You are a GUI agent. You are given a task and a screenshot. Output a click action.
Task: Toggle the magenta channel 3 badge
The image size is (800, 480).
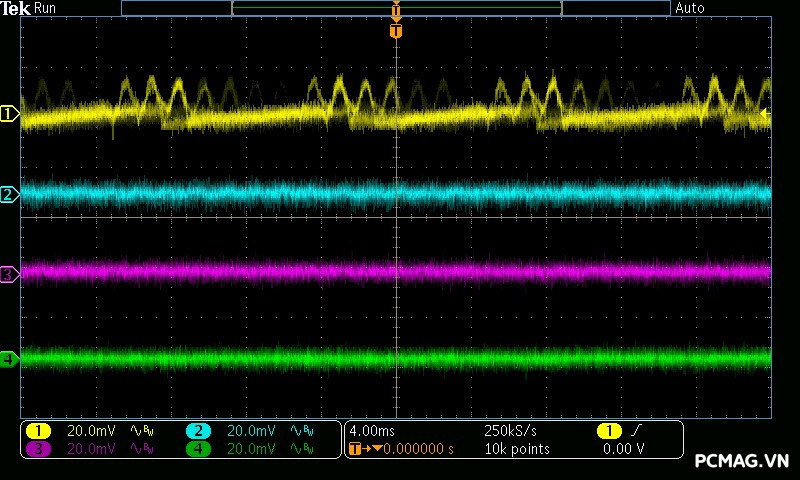(x=39, y=449)
